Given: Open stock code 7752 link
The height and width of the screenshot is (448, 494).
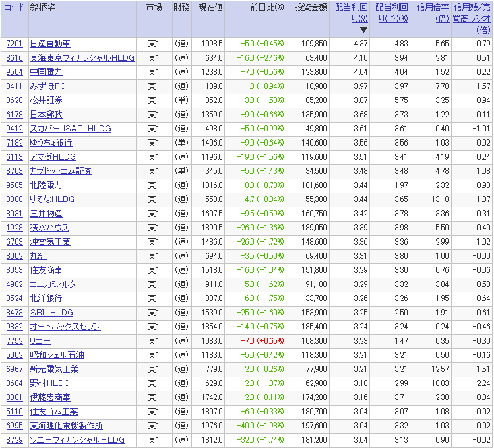Looking at the screenshot, I should point(15,341).
